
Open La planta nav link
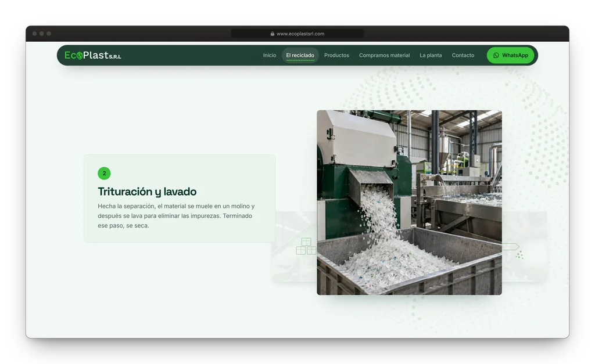click(x=431, y=55)
